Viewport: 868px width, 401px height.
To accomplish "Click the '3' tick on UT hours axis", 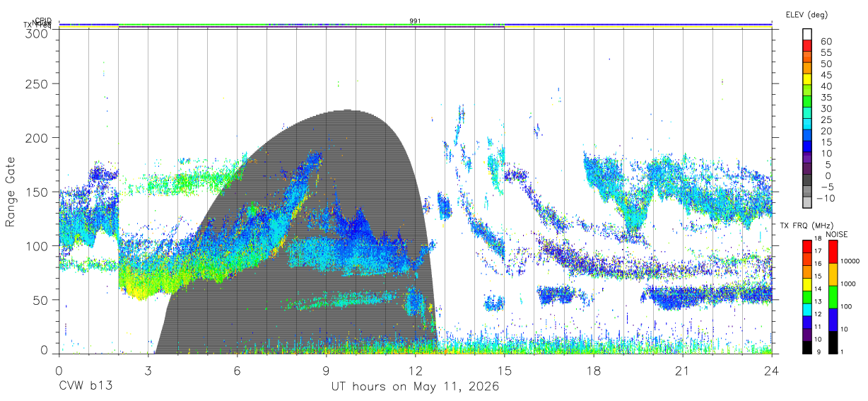I will click(x=148, y=371).
